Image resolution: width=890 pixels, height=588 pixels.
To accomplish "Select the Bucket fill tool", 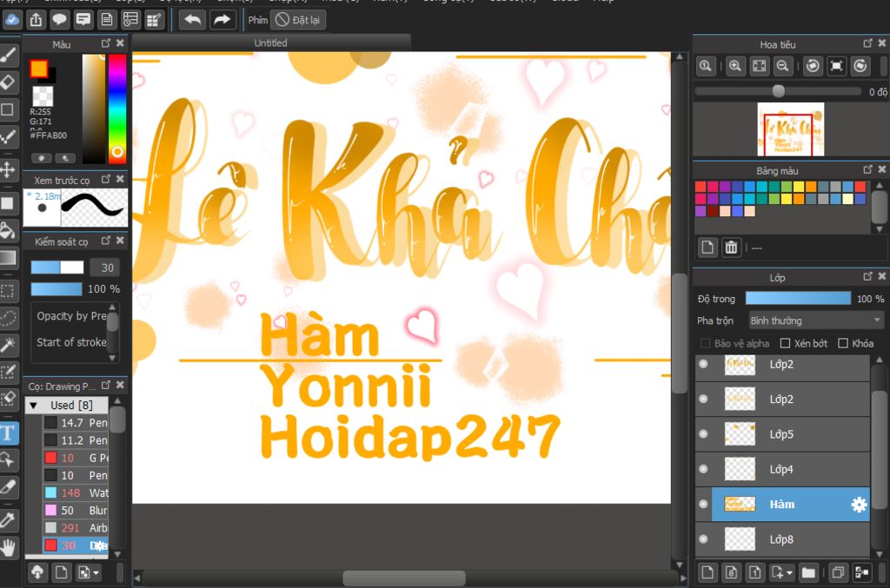I will pyautogui.click(x=7, y=230).
